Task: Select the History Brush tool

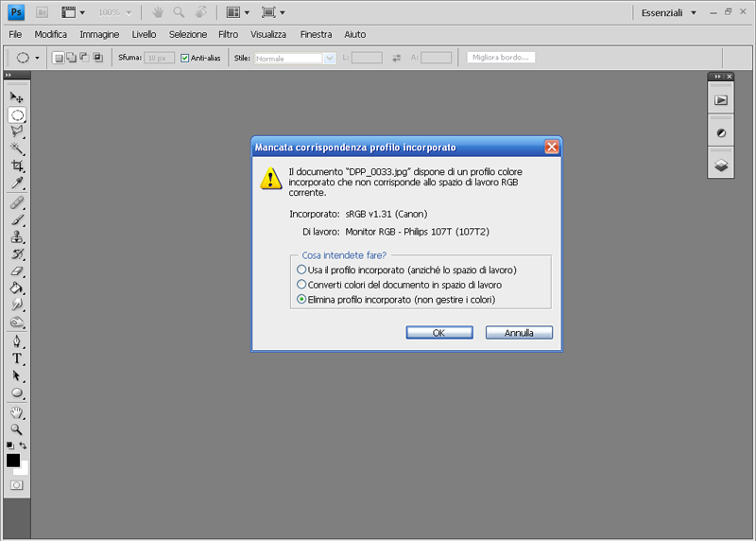Action: pos(17,253)
